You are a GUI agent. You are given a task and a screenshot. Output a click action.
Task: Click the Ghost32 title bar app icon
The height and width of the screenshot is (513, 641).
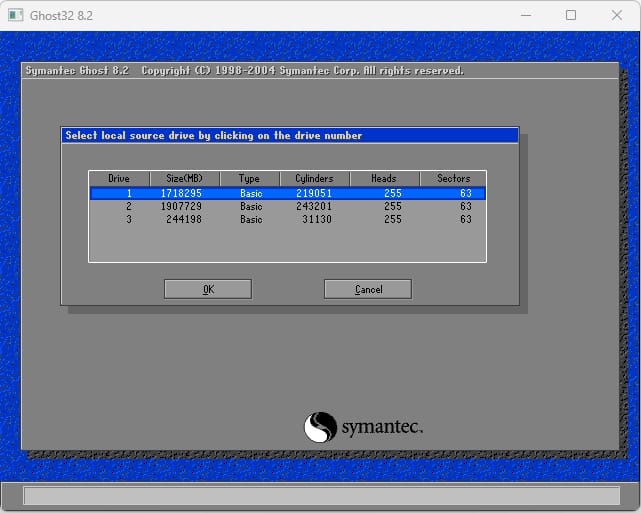pos(16,16)
